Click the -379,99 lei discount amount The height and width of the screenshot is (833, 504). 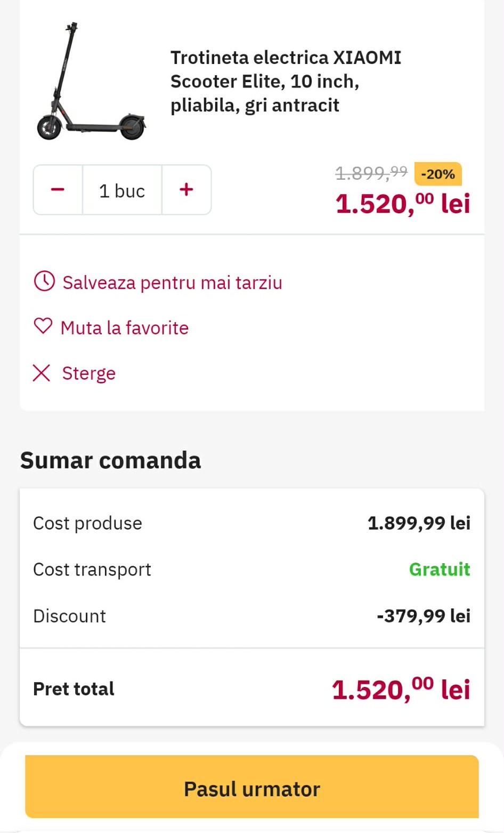click(x=424, y=616)
